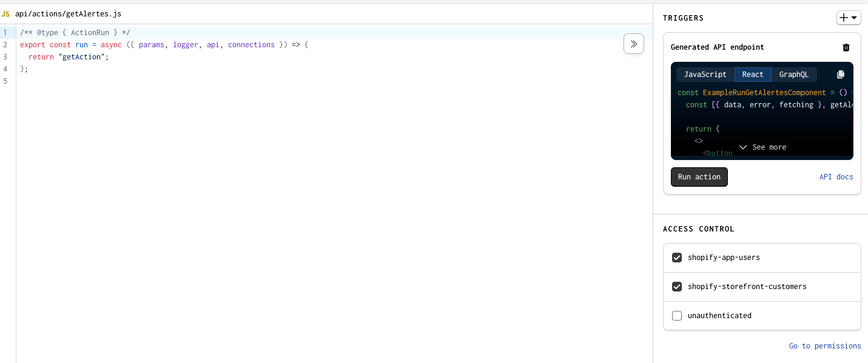The image size is (868, 363).
Task: Uncheck shopify-storefront-customers access
Action: [x=677, y=286]
